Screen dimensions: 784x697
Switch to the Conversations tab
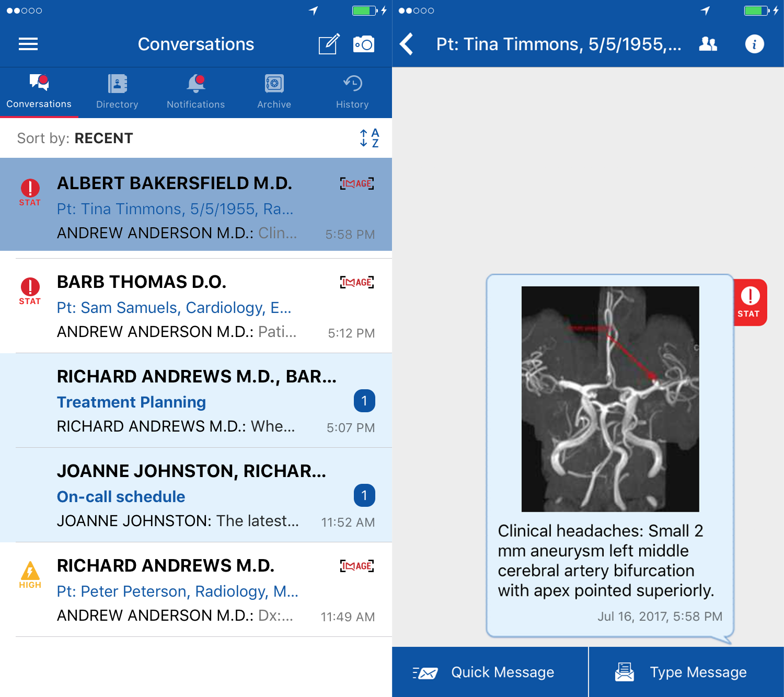click(x=39, y=92)
